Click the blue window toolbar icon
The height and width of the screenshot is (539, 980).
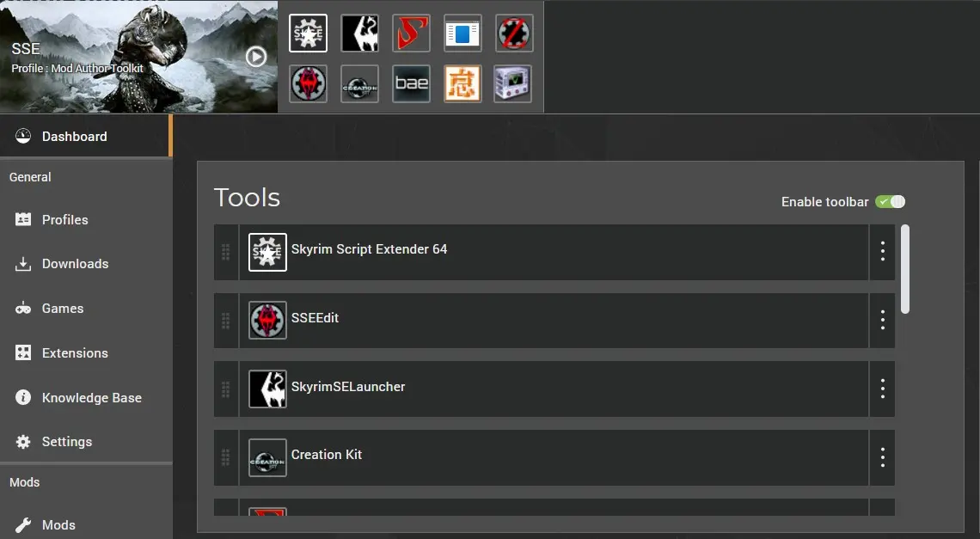[x=462, y=34]
